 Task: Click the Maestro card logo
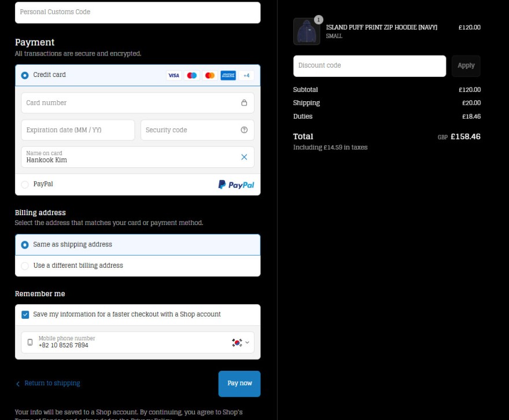192,75
